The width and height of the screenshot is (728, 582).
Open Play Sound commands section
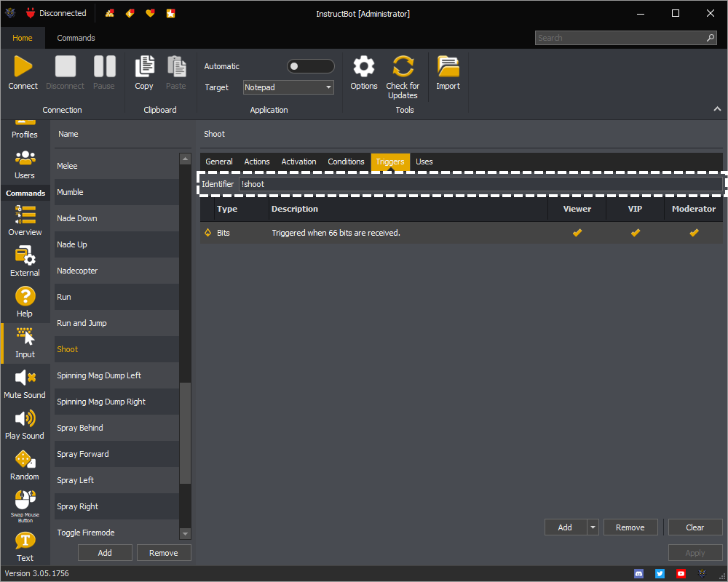point(25,425)
